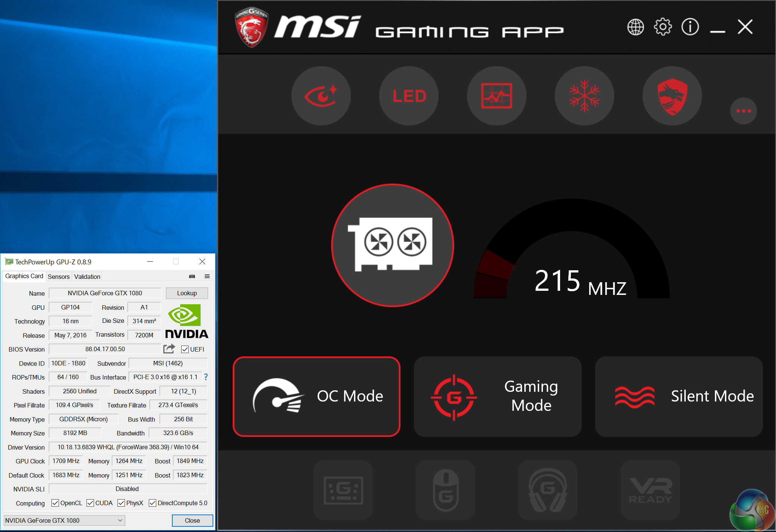Activate the Cooler Boost snowflake icon

pos(584,96)
